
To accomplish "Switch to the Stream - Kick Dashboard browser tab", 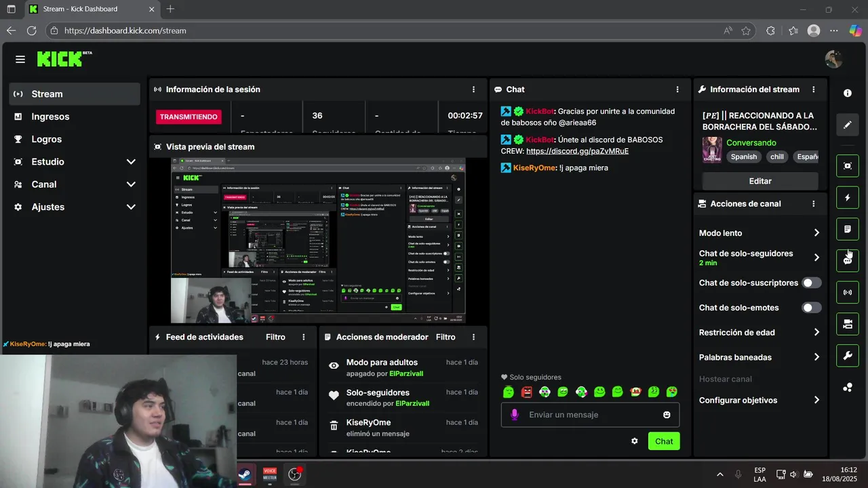I will 92,9.
